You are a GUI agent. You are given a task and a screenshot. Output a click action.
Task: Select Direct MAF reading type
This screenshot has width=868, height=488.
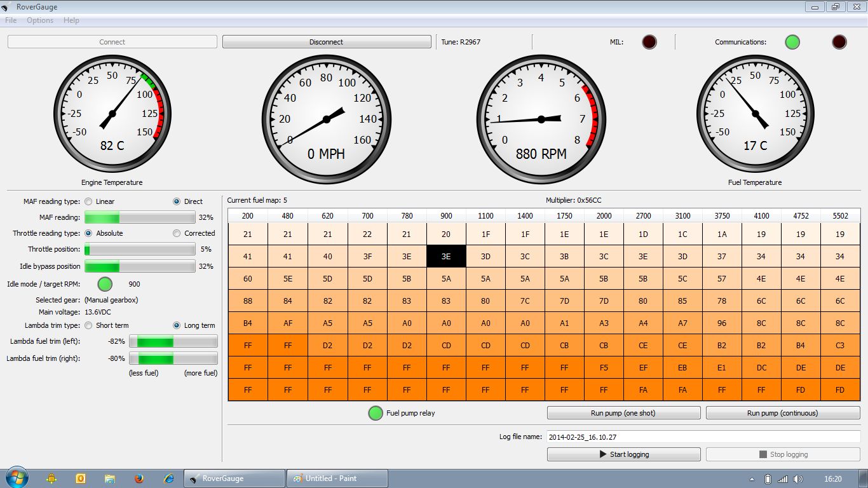coord(176,201)
